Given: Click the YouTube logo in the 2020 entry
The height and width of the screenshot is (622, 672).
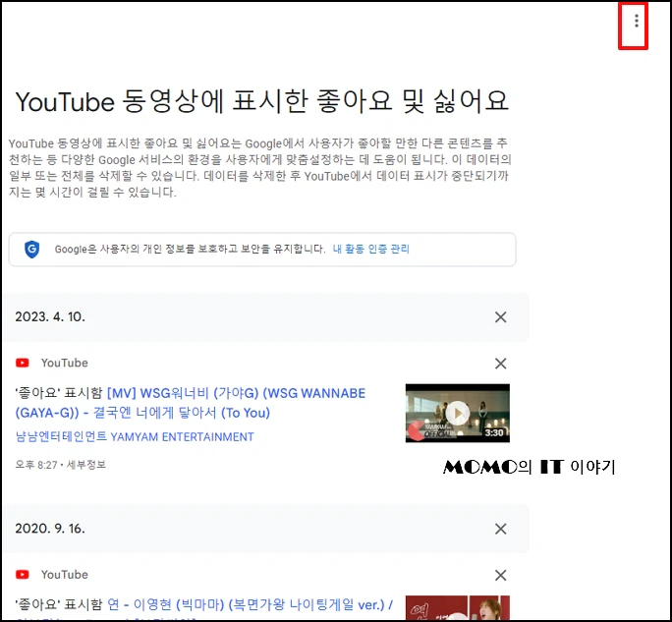Looking at the screenshot, I should point(23,575).
